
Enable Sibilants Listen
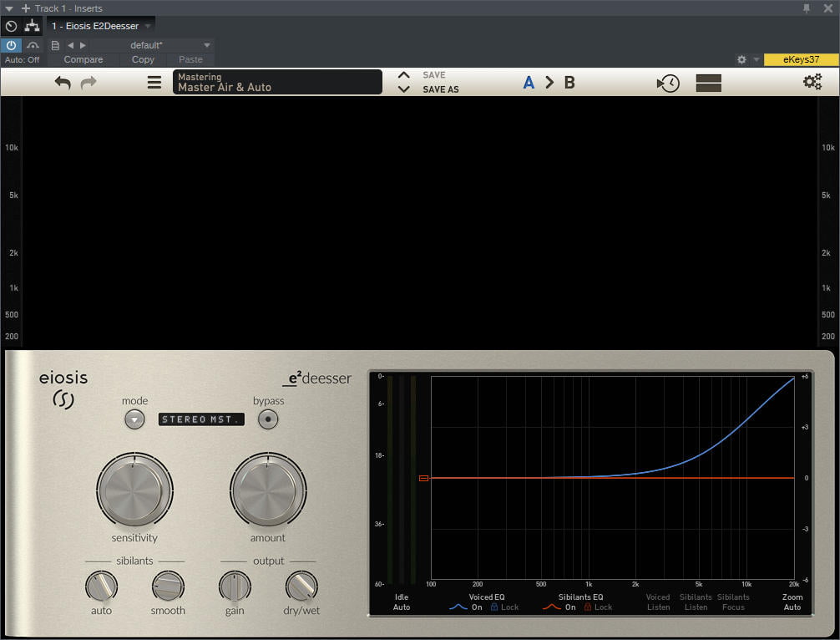[696, 602]
